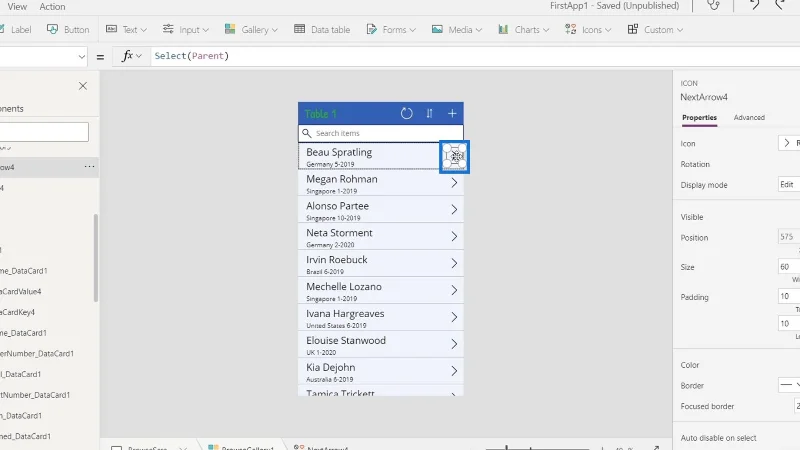
Task: Open the Forms dropdown
Action: point(391,30)
